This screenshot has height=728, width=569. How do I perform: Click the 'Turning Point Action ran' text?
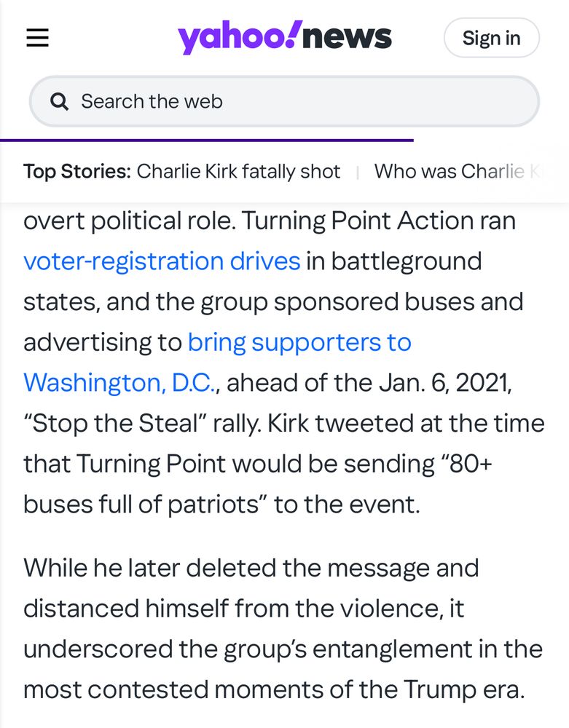point(378,221)
